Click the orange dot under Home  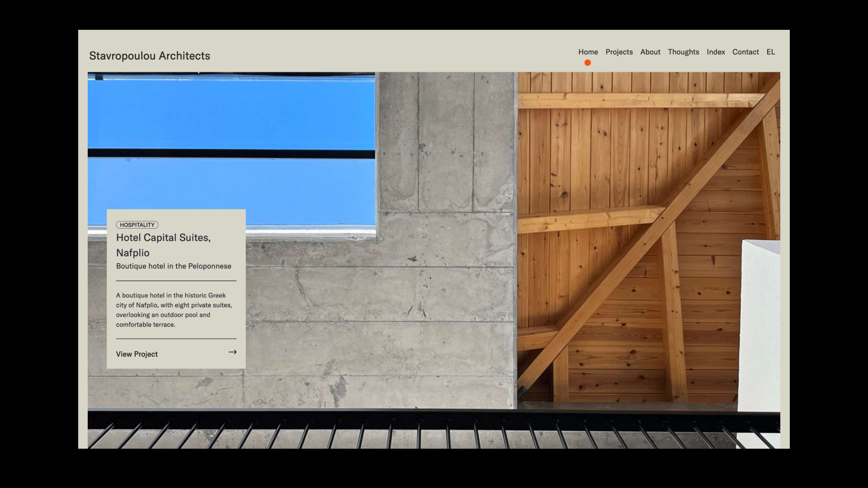pos(587,63)
